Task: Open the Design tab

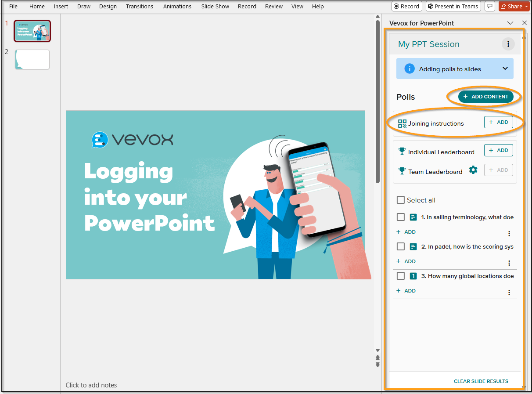Action: (108, 7)
